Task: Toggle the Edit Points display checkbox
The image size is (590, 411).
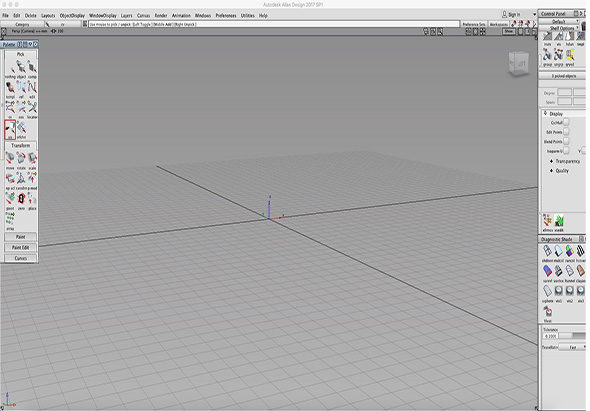Action: coord(566,132)
